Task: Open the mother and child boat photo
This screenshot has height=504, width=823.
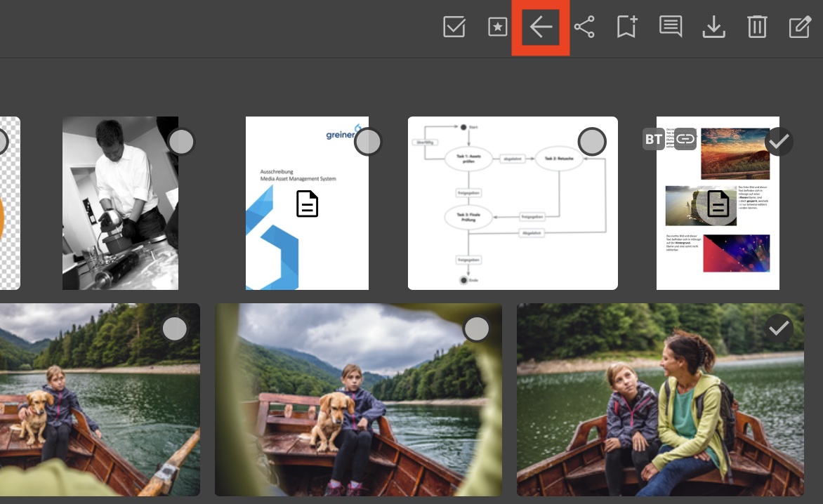Action: (660, 407)
